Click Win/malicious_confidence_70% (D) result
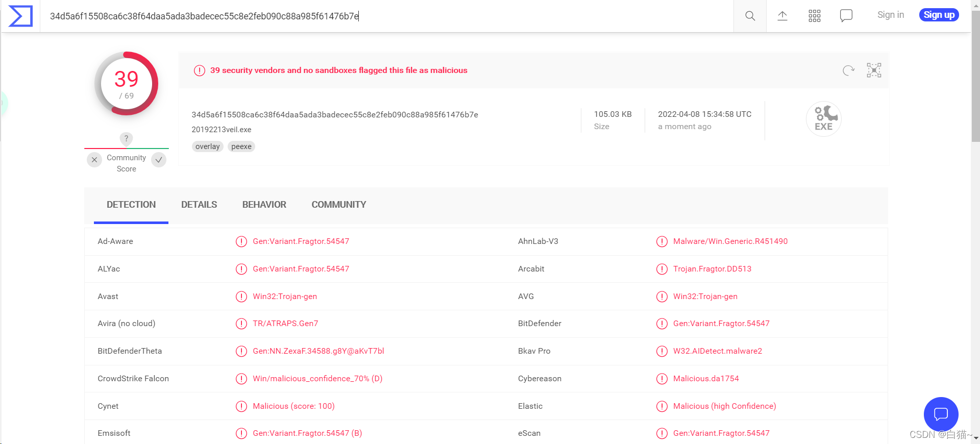This screenshot has height=444, width=980. point(317,379)
